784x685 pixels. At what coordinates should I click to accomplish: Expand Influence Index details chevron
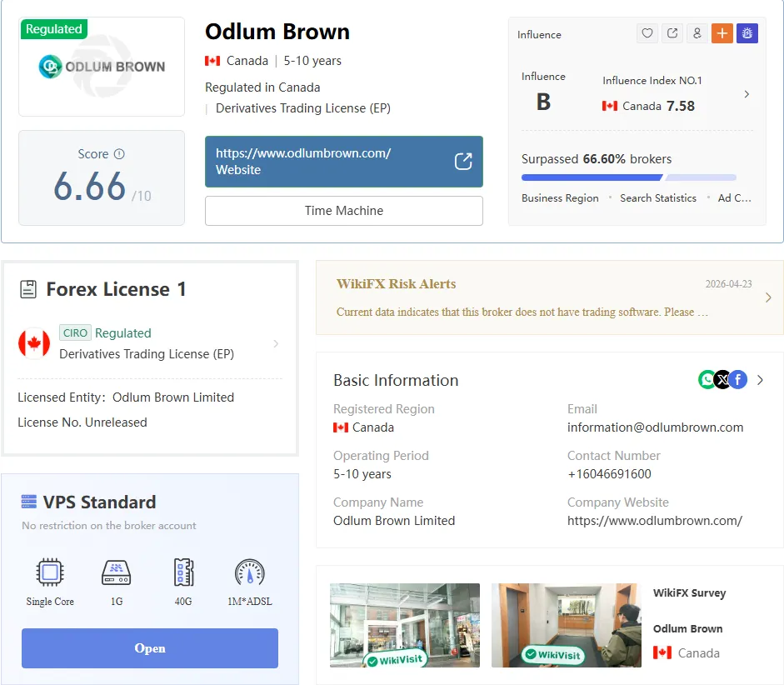pos(747,94)
